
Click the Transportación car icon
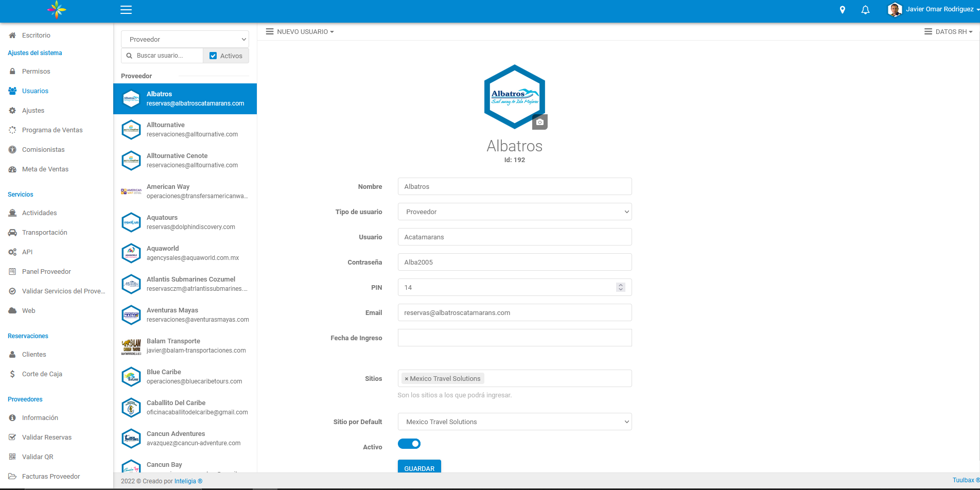pyautogui.click(x=12, y=233)
